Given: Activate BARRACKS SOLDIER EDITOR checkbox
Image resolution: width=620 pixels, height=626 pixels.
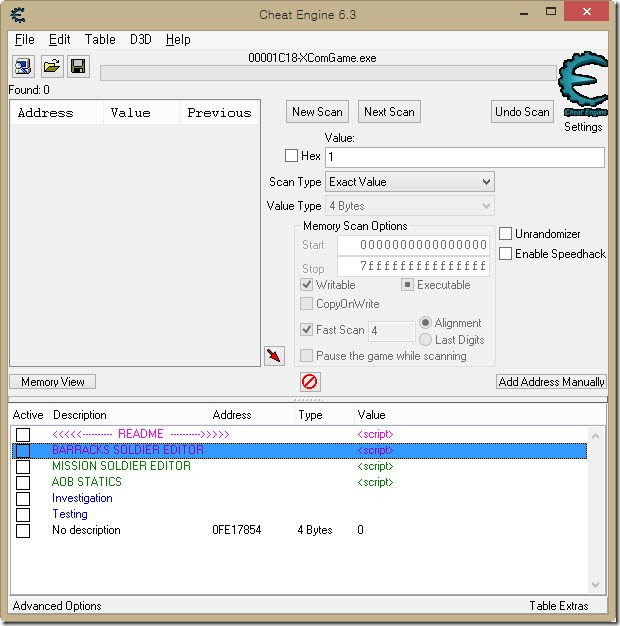Looking at the screenshot, I should (23, 450).
